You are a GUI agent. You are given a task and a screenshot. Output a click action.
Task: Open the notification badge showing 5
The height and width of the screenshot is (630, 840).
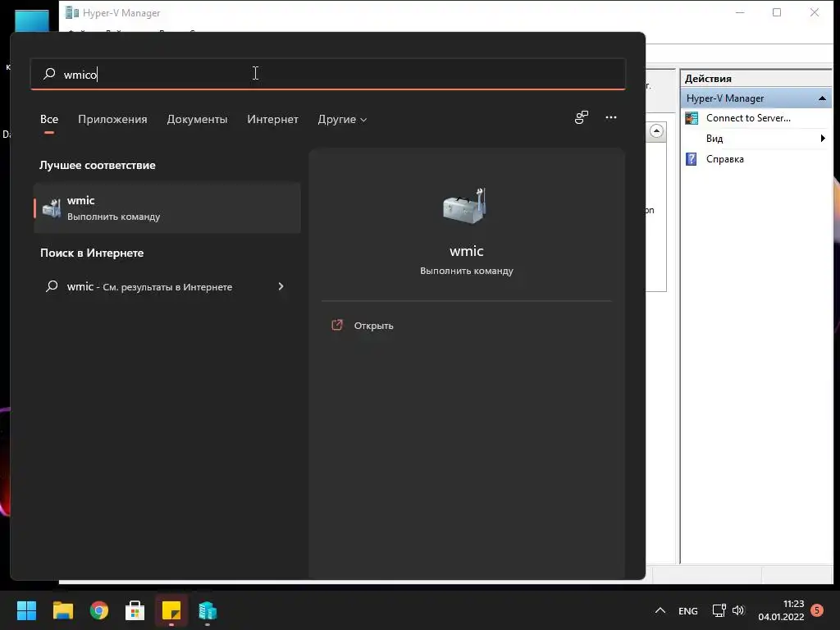817,610
